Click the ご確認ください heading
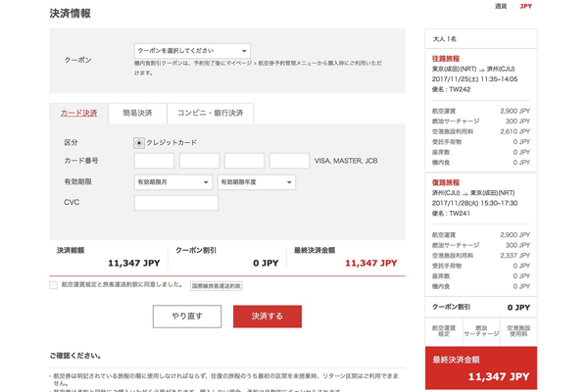 (x=75, y=355)
